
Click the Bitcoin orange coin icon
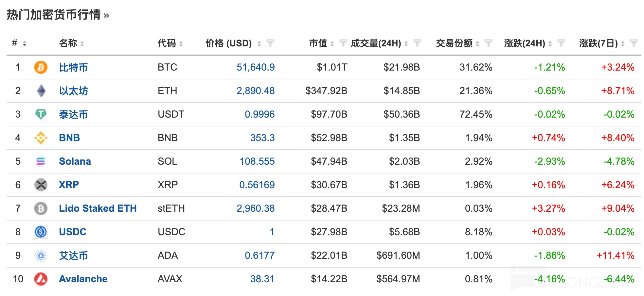pyautogui.click(x=41, y=67)
